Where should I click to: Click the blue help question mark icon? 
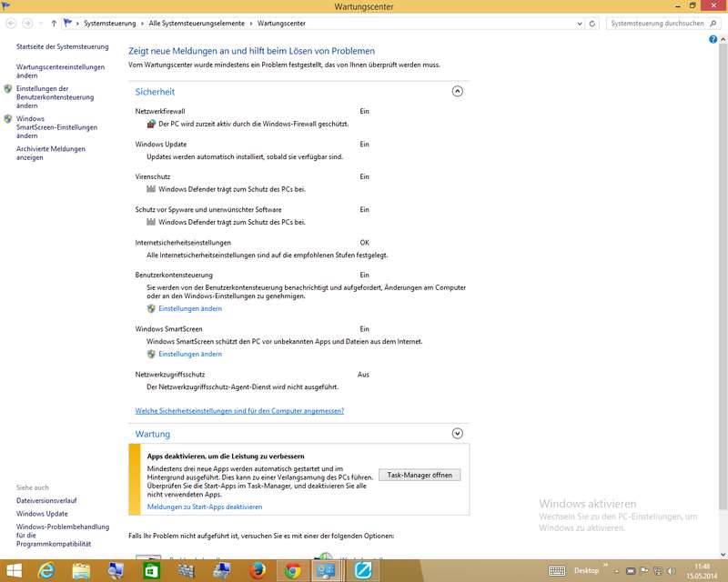point(713,39)
